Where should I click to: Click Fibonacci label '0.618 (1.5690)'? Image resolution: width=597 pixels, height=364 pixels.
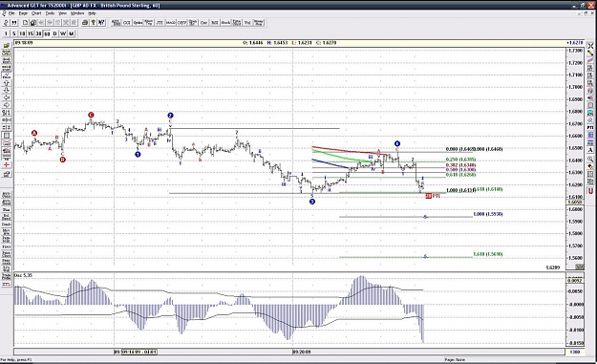pos(488,254)
